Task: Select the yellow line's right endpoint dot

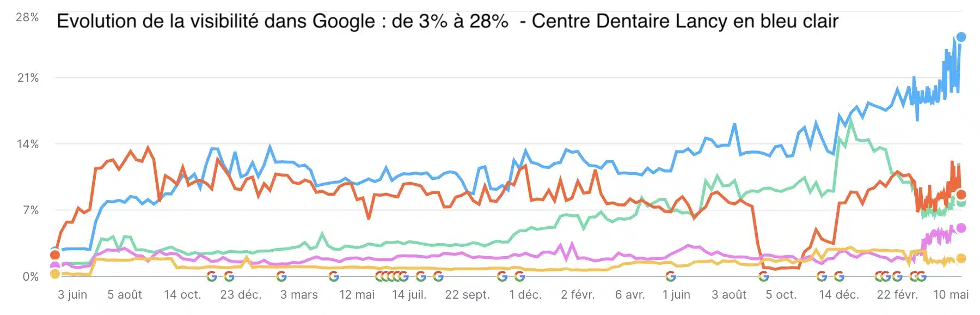Action: coord(961,258)
